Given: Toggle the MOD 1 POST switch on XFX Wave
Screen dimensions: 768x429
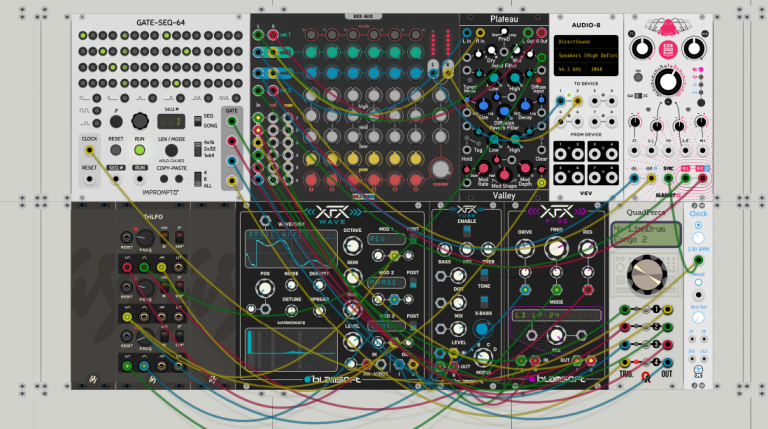Looking at the screenshot, I should (x=413, y=239).
